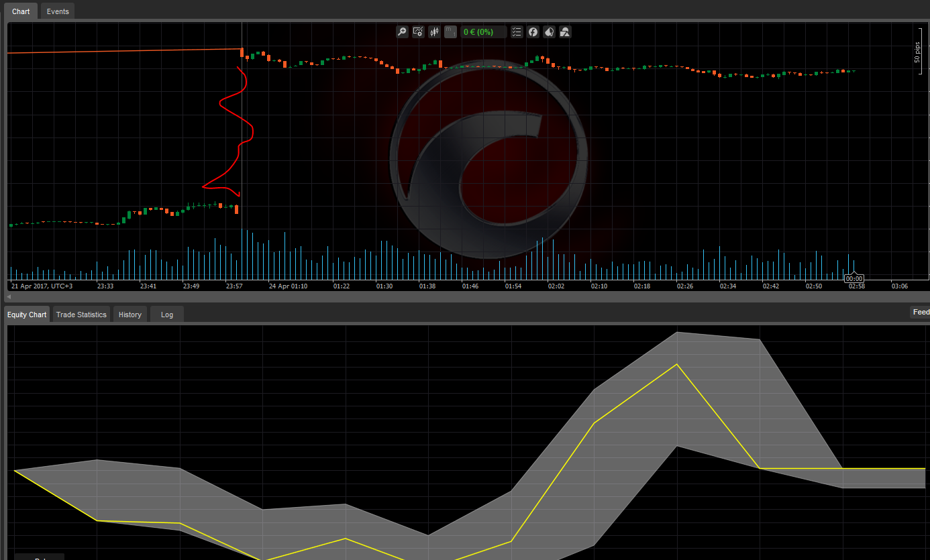The height and width of the screenshot is (560, 930).
Task: Select the Equity Chart tab
Action: point(28,315)
